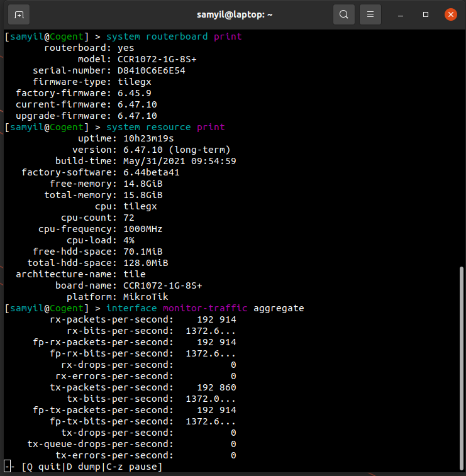Click the 'interface monitor-traffic aggregate' command

point(205,308)
